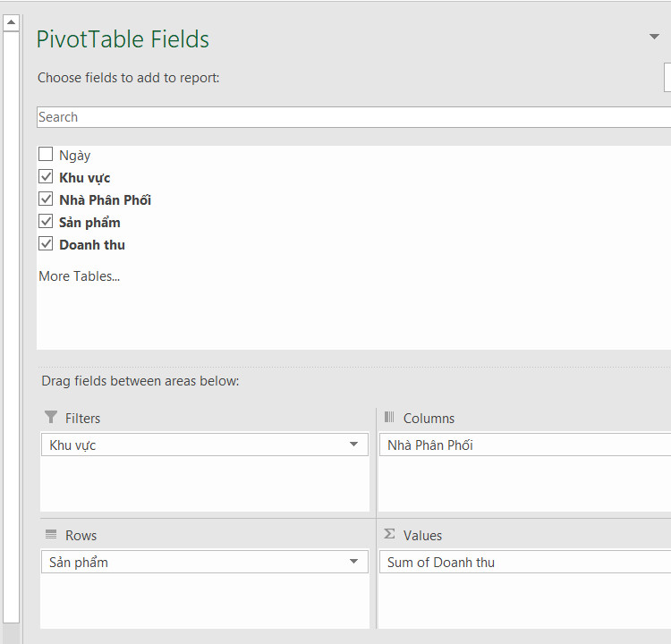
Task: Click the Columns area icon
Action: (x=389, y=417)
